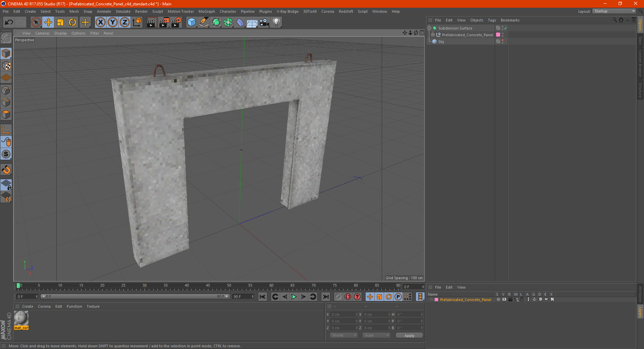The image size is (644, 349).
Task: Select the Sky object
Action: 441,42
